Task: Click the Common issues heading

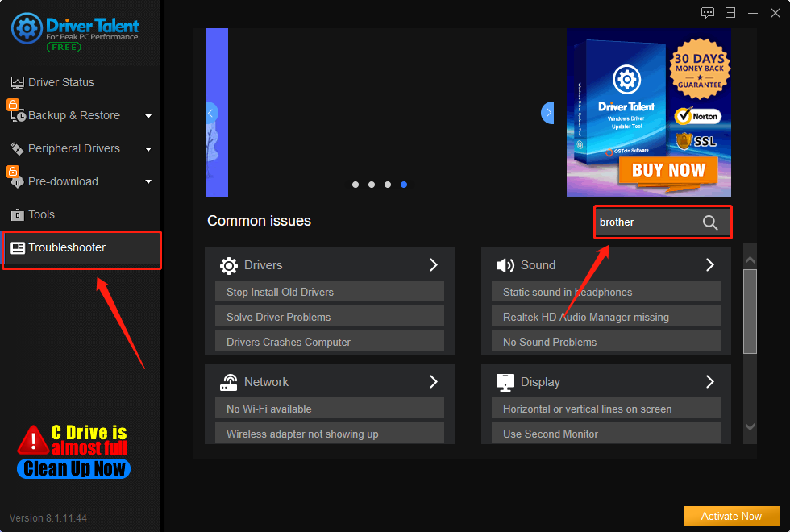Action: [259, 221]
